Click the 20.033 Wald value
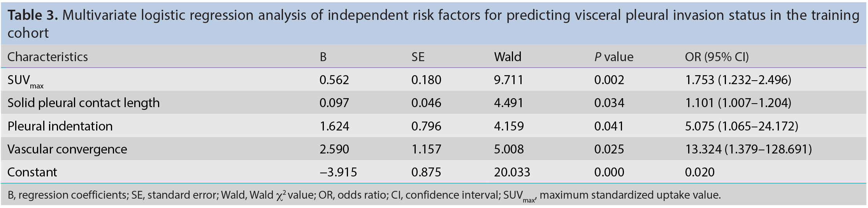Viewport: 868px width, 208px height. 512,172
